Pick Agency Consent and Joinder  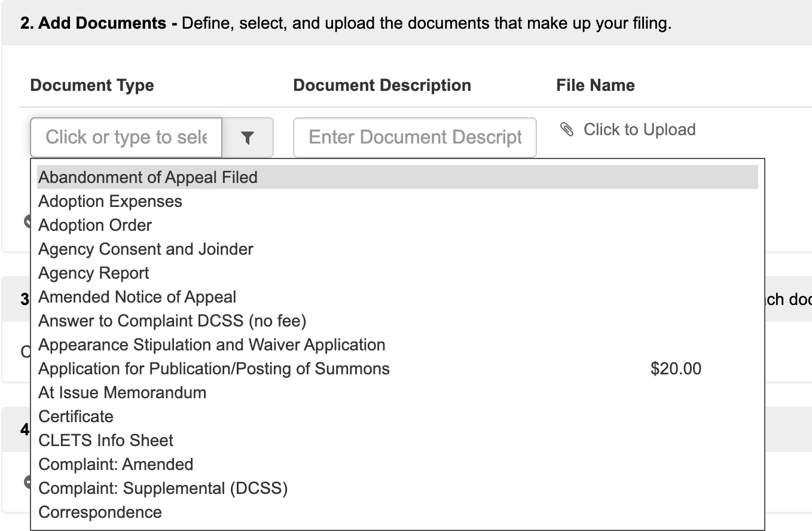pyautogui.click(x=146, y=249)
